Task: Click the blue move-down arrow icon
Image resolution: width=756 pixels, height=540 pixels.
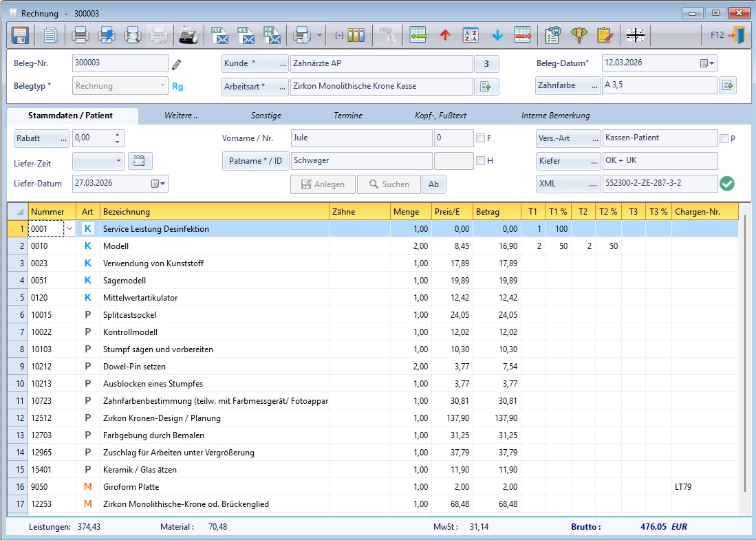Action: pyautogui.click(x=497, y=35)
